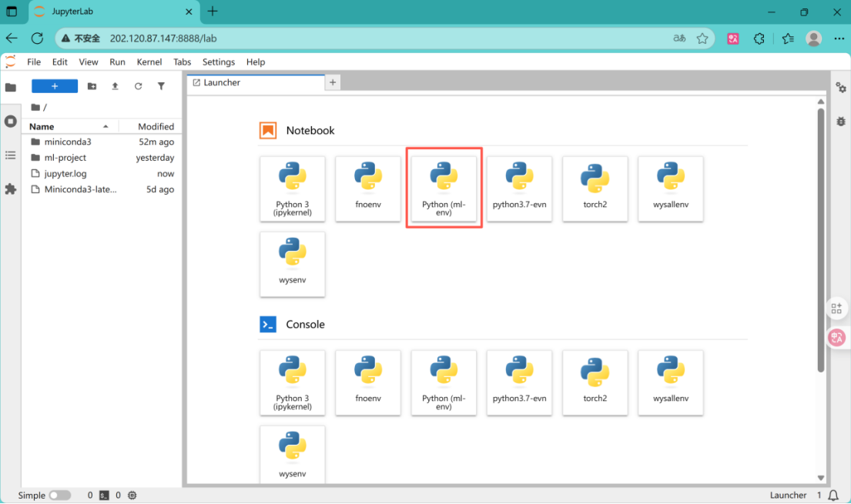This screenshot has width=851, height=504.
Task: Click the browser address bar
Action: pyautogui.click(x=385, y=38)
